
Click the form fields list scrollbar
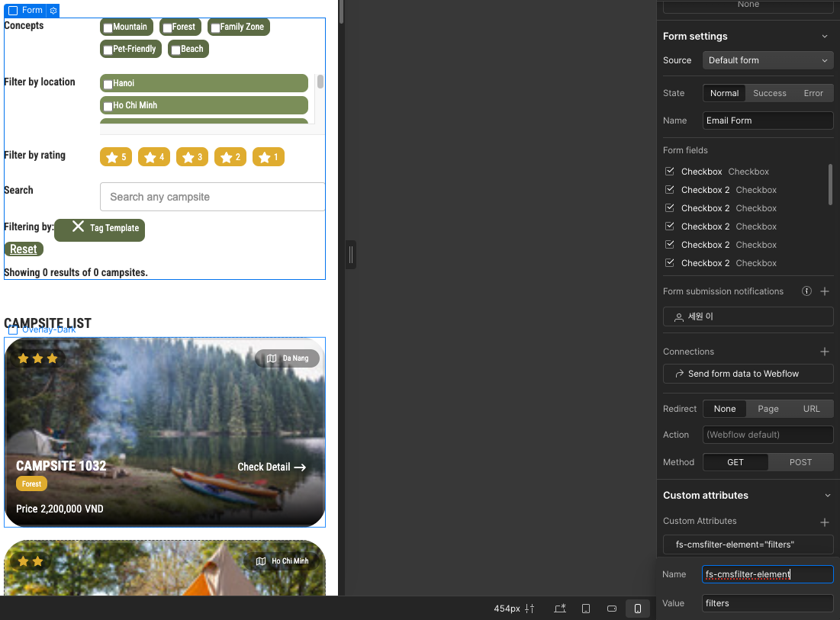[830, 185]
